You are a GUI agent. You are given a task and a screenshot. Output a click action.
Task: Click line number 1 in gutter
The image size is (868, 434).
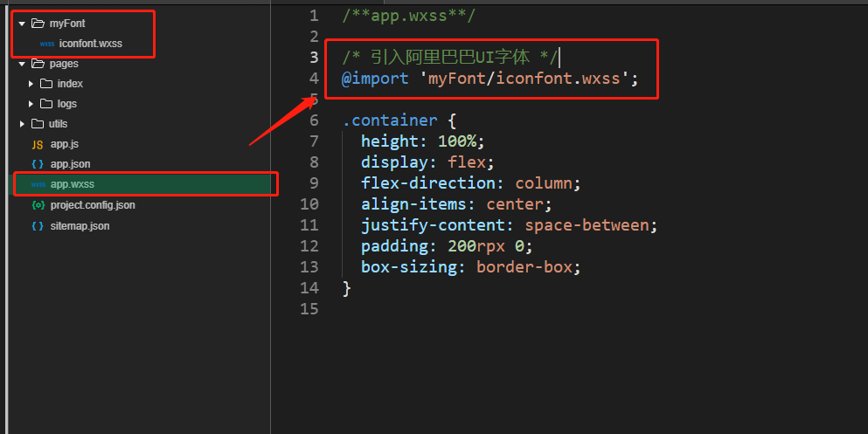(314, 16)
